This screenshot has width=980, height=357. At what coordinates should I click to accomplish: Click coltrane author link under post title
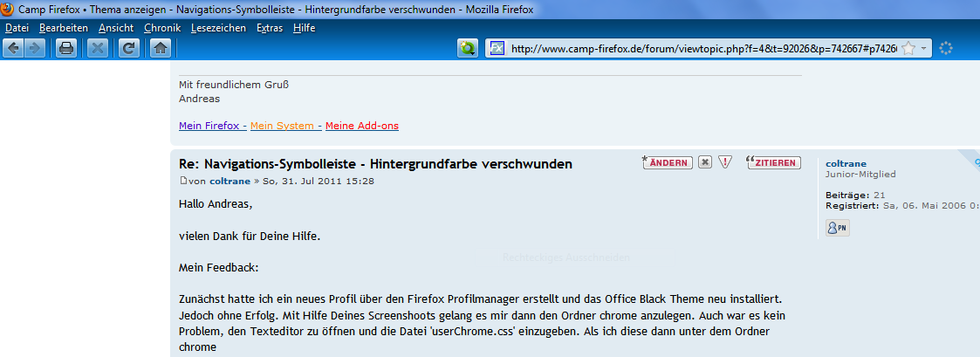pyautogui.click(x=230, y=182)
